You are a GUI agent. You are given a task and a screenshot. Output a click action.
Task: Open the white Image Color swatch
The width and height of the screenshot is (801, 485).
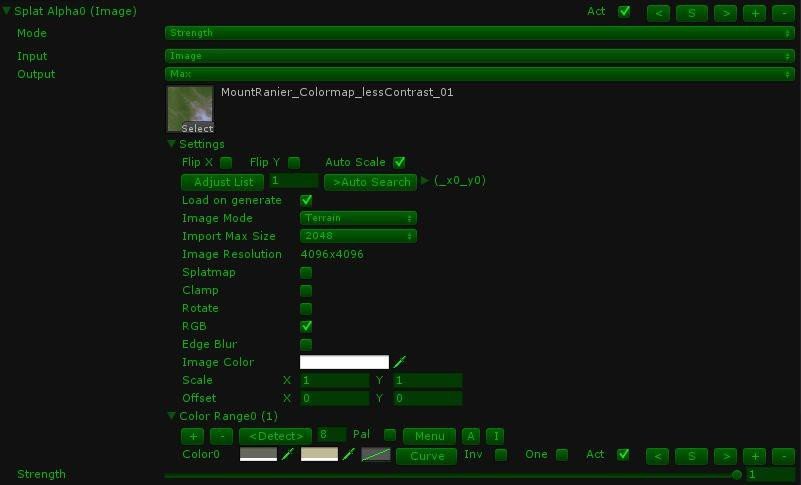pos(344,362)
